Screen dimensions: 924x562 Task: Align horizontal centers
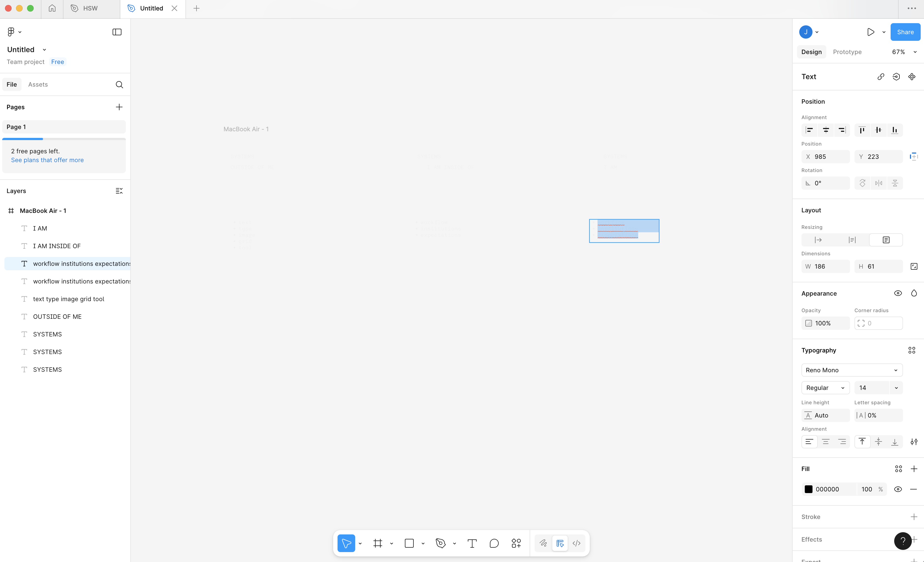click(x=826, y=130)
